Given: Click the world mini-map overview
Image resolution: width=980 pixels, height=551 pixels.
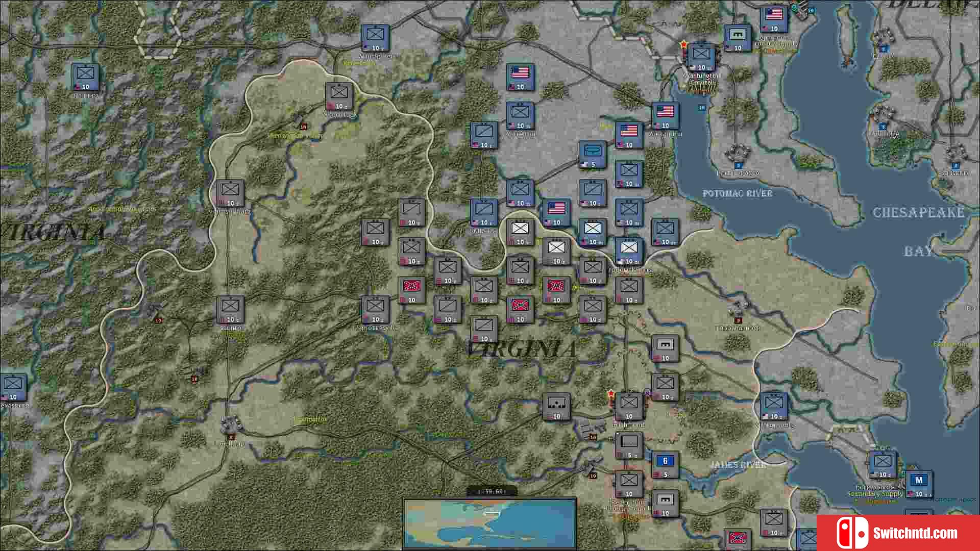Looking at the screenshot, I should pos(490,524).
